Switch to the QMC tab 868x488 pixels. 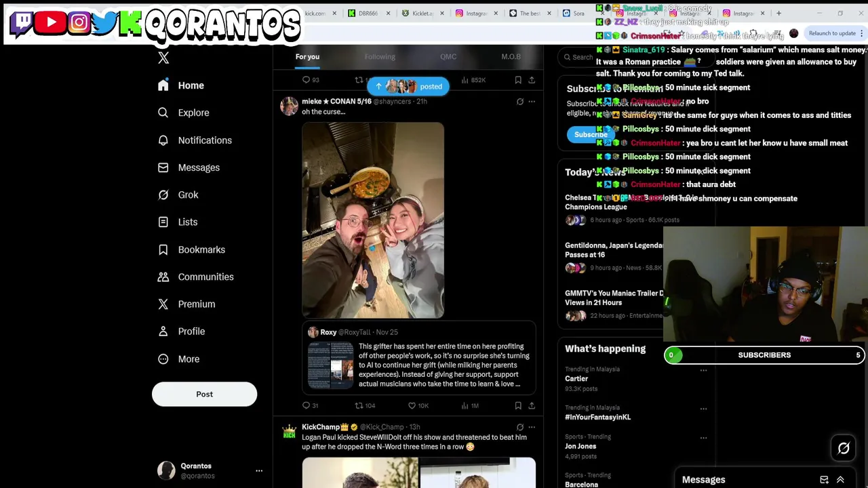pos(448,57)
